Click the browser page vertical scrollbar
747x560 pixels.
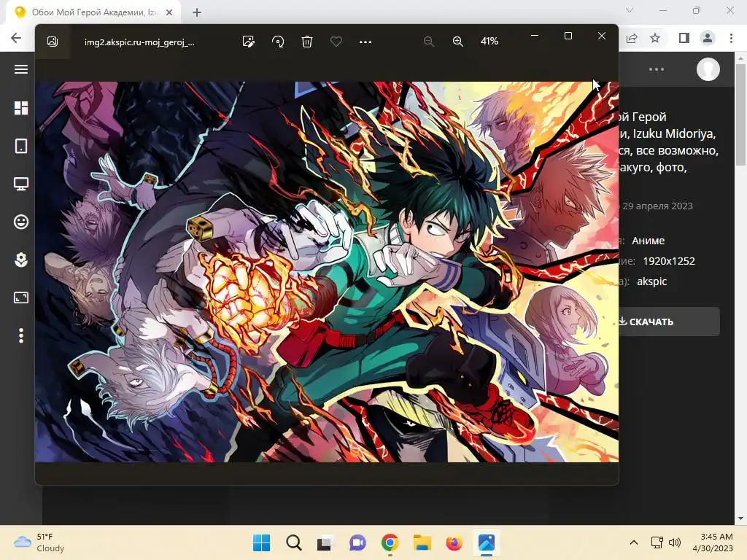(740, 114)
